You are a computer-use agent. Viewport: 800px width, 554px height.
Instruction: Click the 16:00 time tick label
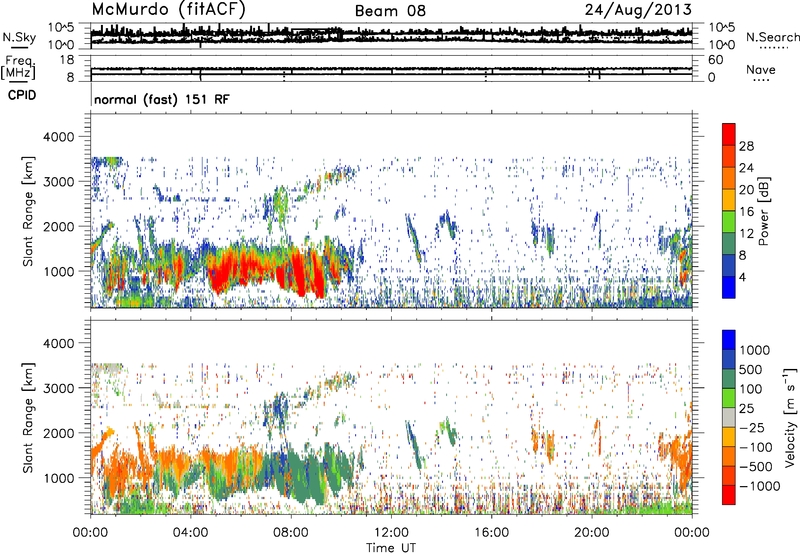491,533
